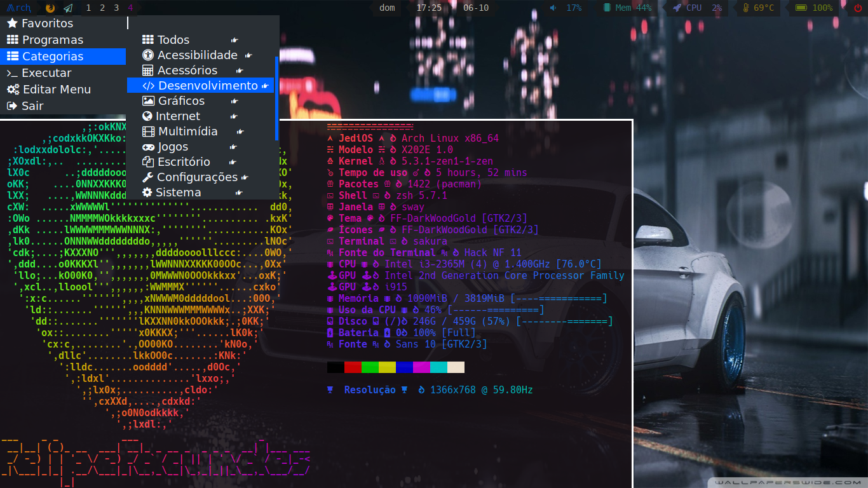This screenshot has width=868, height=488.
Task: Click the green color block in terminal
Action: coord(370,367)
